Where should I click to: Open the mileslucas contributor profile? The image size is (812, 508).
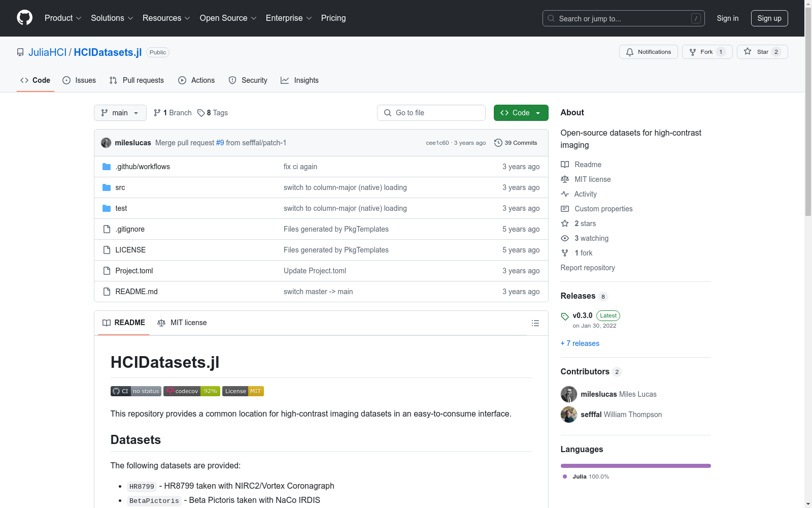(x=599, y=394)
